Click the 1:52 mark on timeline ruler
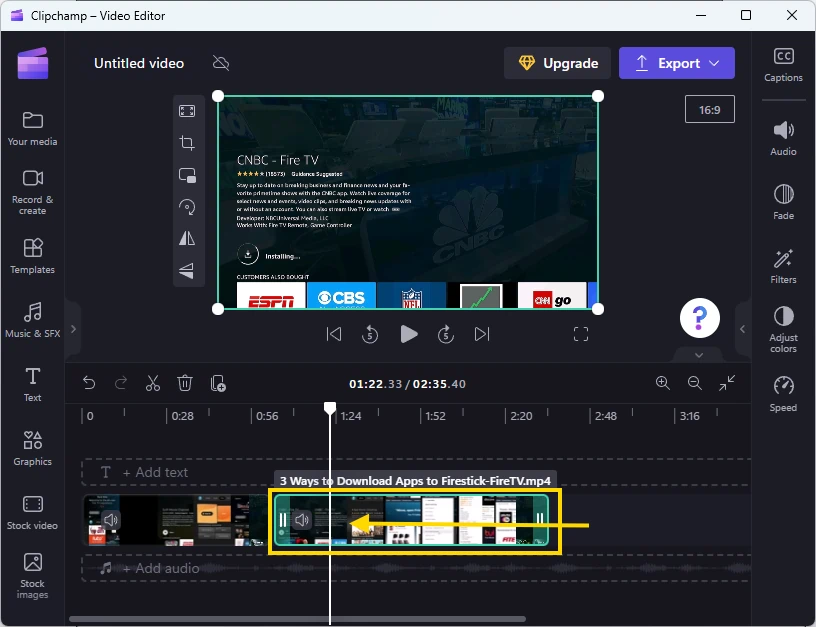The width and height of the screenshot is (816, 627). tap(436, 416)
